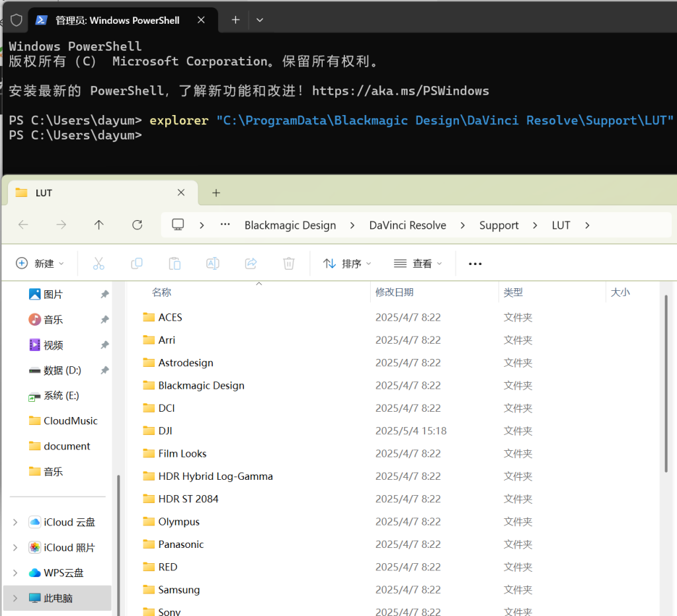Close the LUT Explorer tab
The image size is (677, 616).
pos(181,192)
